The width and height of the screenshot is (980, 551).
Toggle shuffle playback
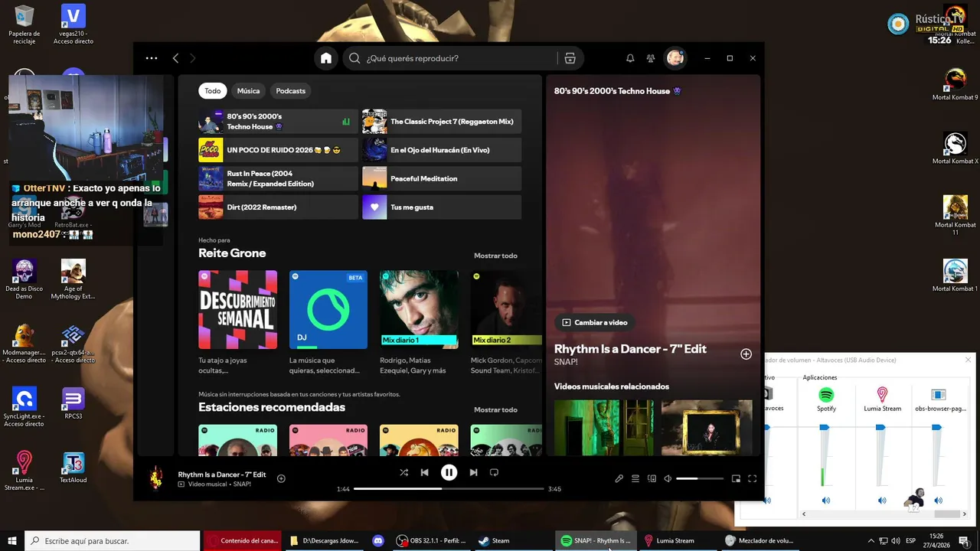tap(403, 473)
